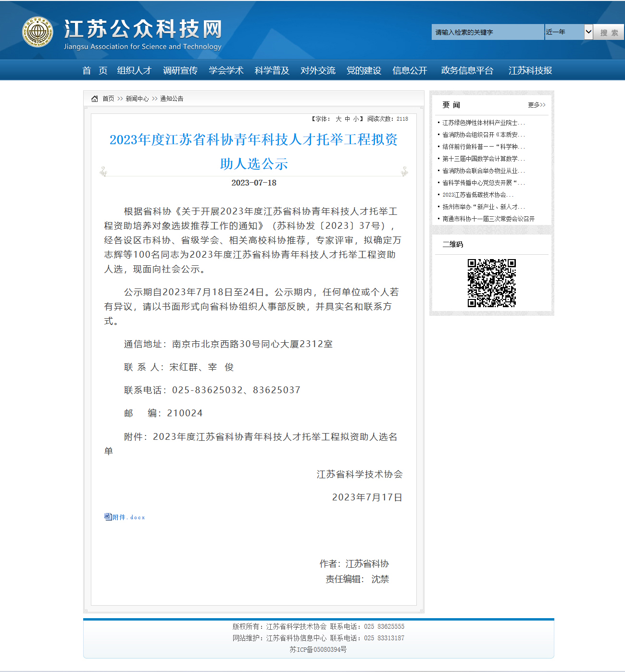This screenshot has width=625, height=672.
Task: Open the 学会学术 menu
Action: 226,71
